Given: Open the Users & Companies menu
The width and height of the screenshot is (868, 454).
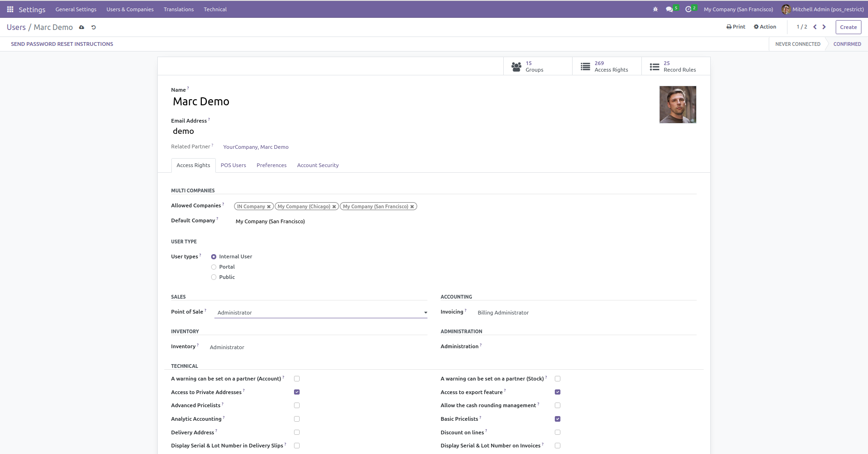Looking at the screenshot, I should click(x=130, y=9).
